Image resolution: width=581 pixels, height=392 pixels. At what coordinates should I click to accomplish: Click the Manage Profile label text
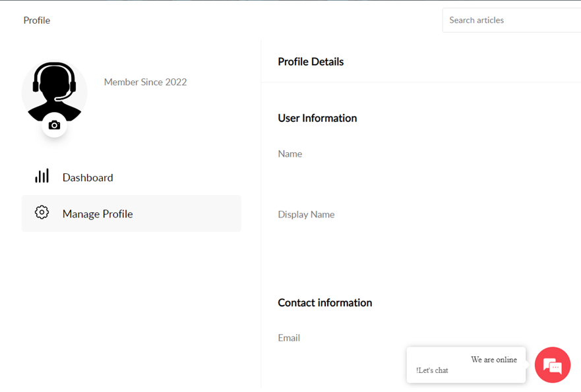[98, 214]
